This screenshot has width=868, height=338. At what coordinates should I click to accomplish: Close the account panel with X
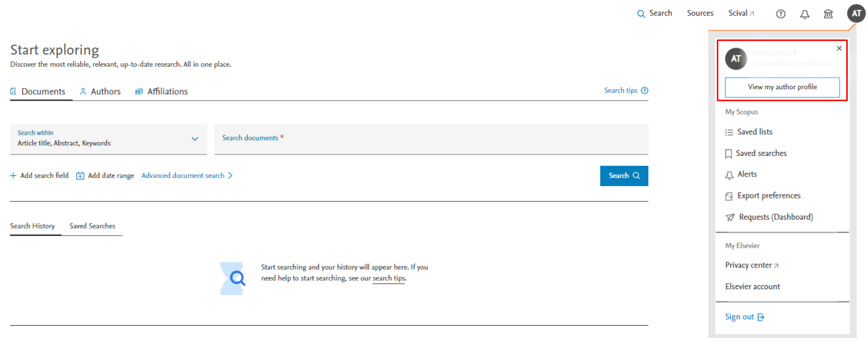(839, 48)
